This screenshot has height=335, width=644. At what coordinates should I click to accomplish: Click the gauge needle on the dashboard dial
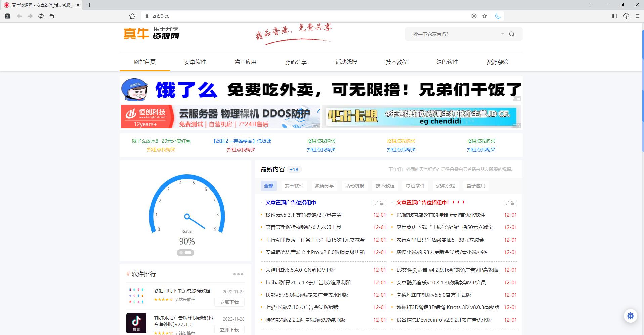[195, 221]
